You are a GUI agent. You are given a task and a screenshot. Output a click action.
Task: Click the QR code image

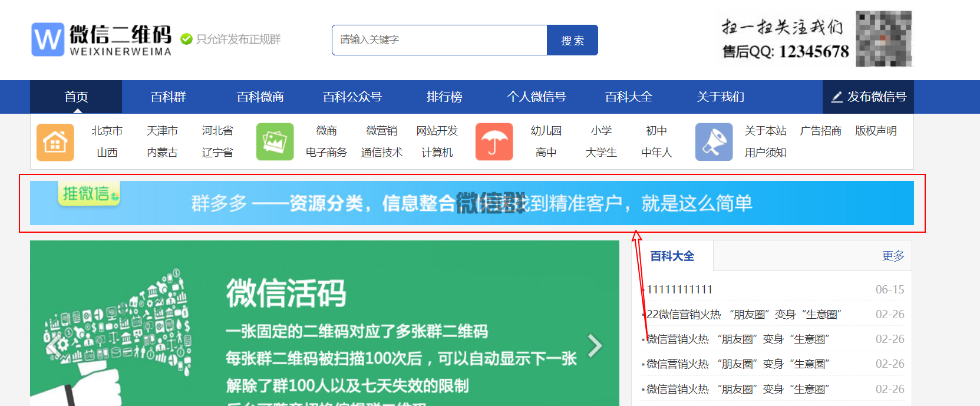883,39
